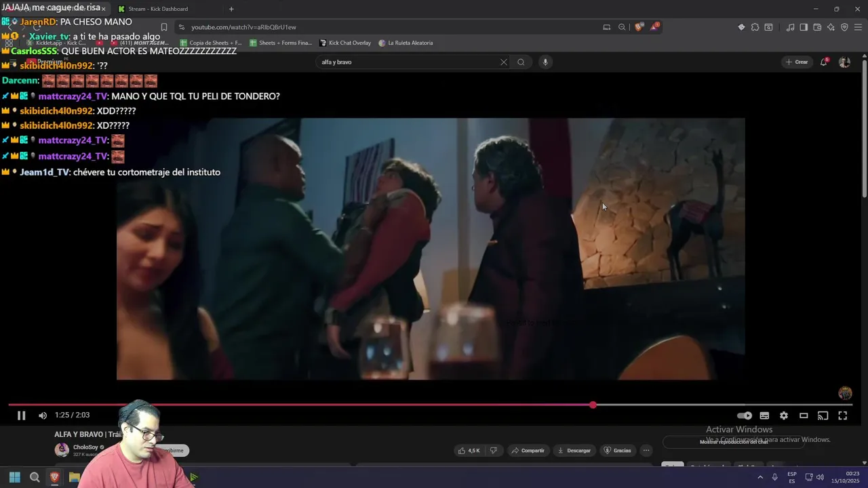Open the Brave main menu
The image size is (868, 488).
point(858,27)
